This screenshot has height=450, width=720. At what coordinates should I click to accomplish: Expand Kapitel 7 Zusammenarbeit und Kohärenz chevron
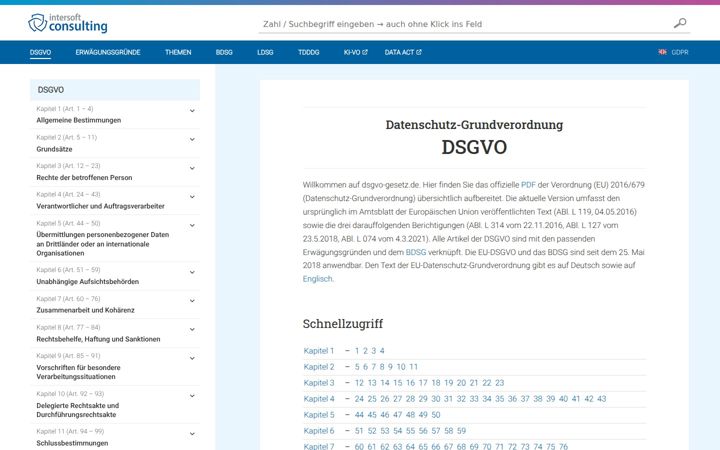pos(192,301)
